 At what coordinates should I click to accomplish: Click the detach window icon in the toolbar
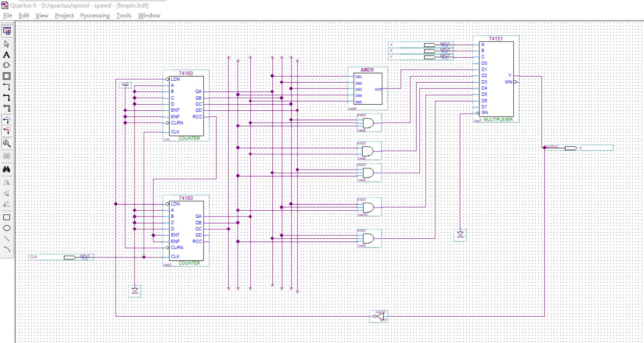(x=6, y=31)
